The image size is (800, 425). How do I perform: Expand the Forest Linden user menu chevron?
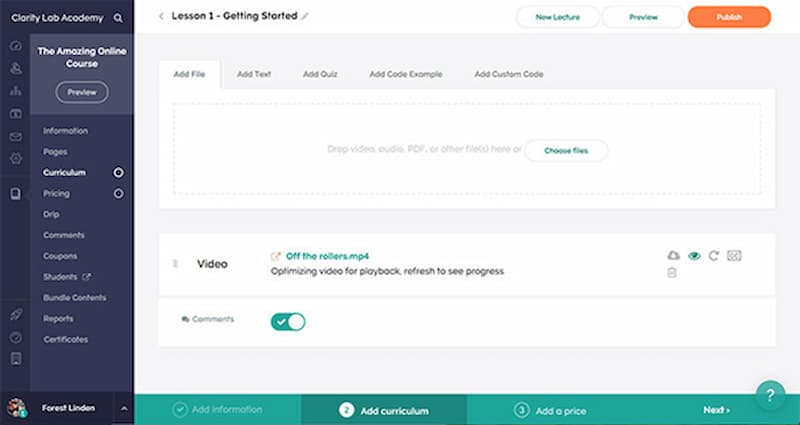123,408
